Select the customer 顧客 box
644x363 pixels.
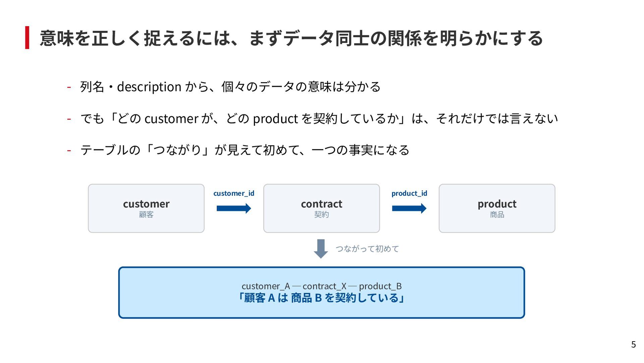146,208
